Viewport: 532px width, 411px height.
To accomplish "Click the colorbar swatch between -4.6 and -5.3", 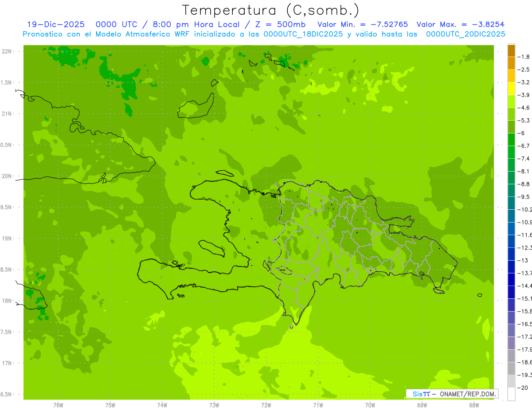I will tap(511, 114).
